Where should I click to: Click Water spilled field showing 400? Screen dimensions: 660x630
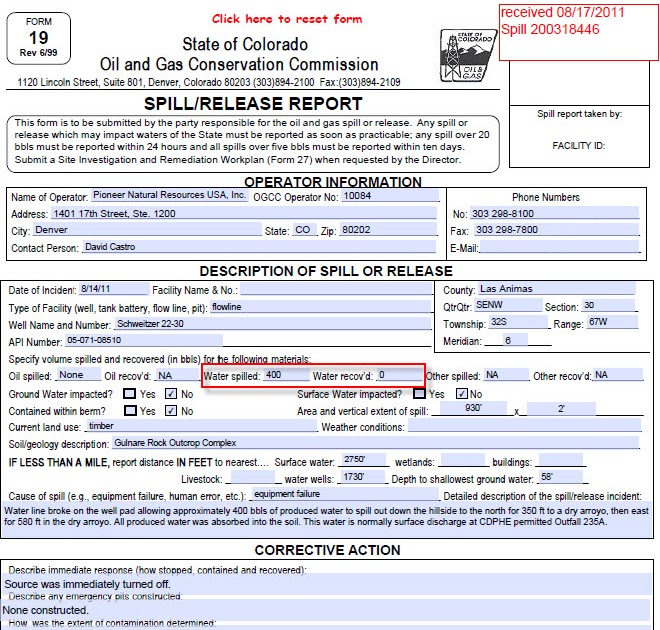(x=286, y=375)
